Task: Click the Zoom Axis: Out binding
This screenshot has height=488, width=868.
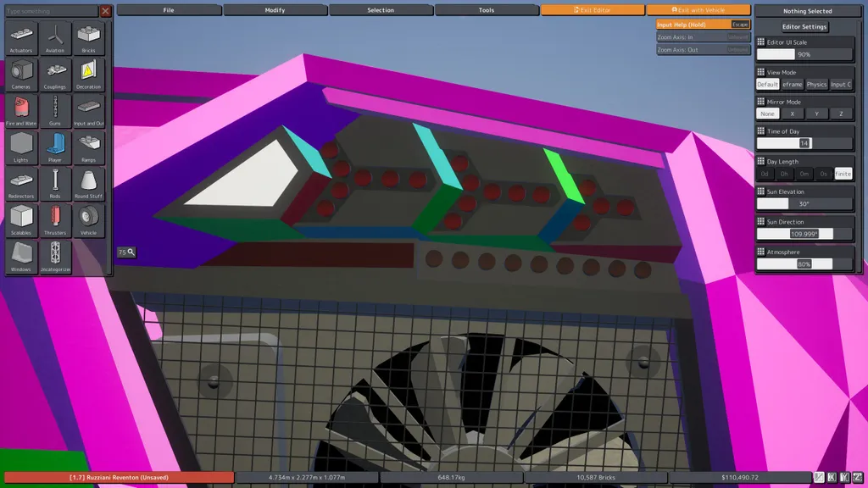Action: tap(703, 50)
